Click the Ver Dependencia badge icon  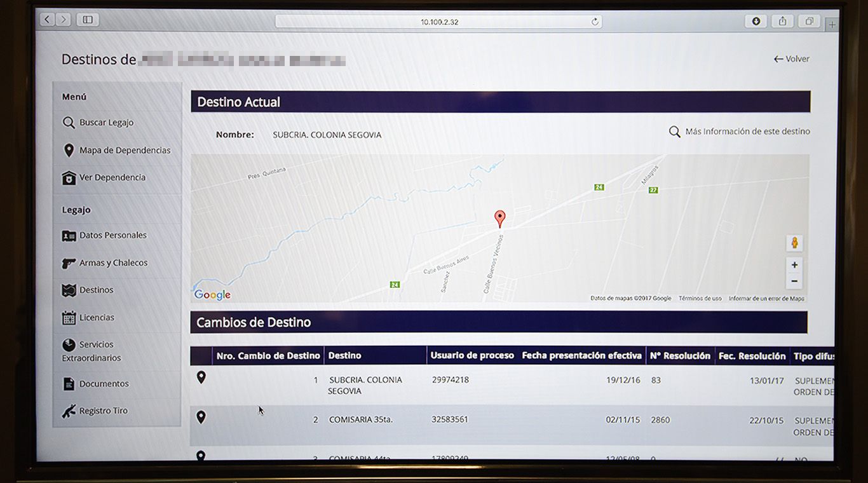tap(69, 178)
